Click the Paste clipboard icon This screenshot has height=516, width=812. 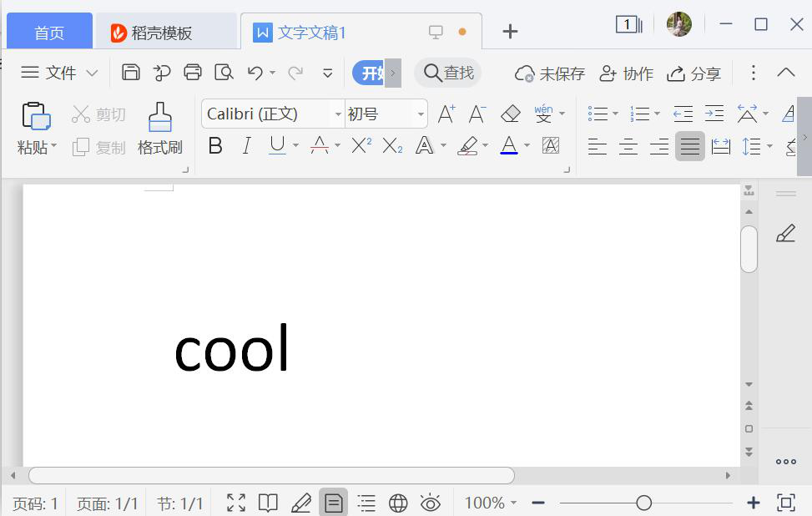point(36,115)
